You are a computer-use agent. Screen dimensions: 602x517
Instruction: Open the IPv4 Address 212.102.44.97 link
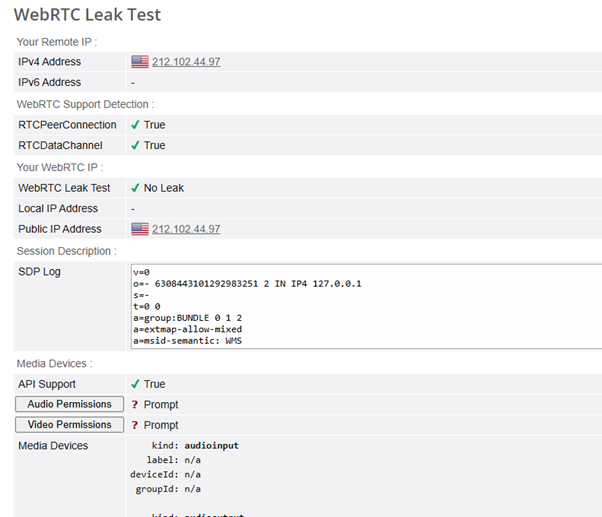coord(186,62)
